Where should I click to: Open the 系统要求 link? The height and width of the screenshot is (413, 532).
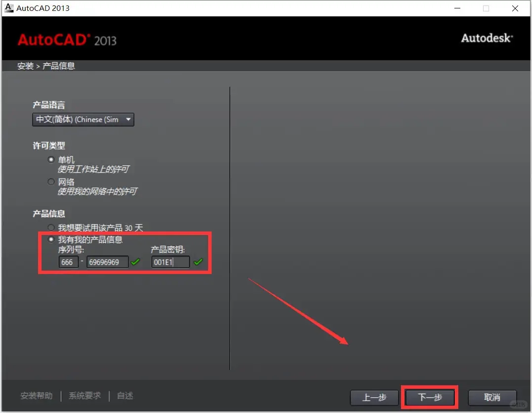[x=85, y=396]
